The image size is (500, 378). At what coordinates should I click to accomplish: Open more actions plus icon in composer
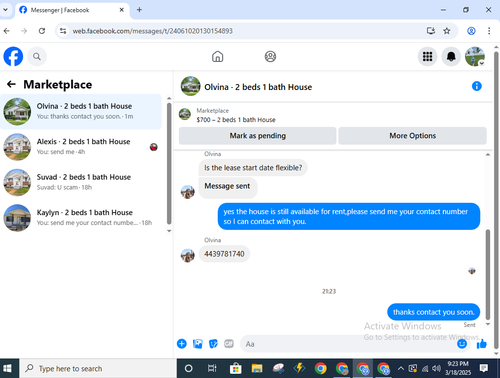(x=182, y=344)
